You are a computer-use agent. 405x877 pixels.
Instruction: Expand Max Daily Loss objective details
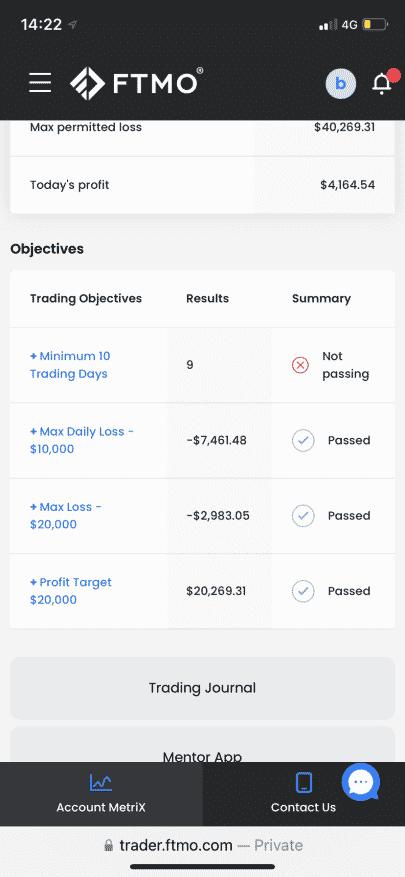click(82, 440)
